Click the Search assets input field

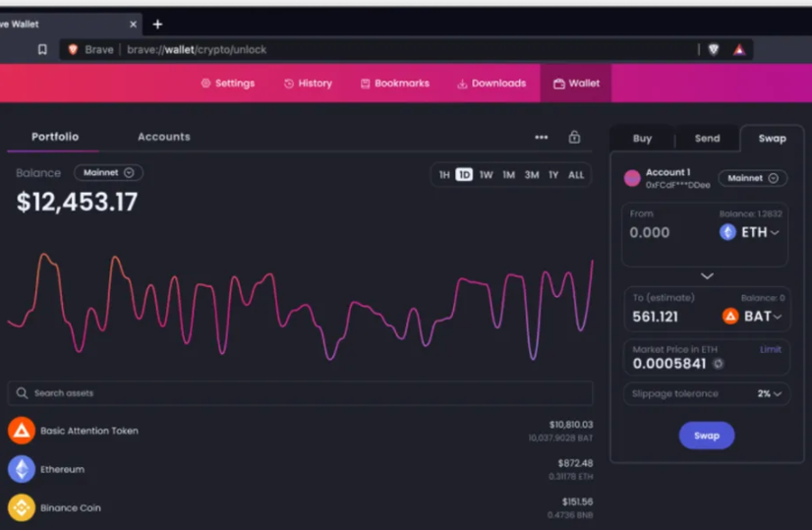click(300, 393)
